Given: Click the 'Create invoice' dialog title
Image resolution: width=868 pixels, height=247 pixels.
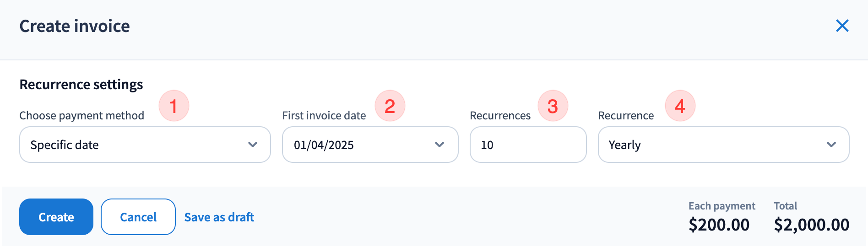Looking at the screenshot, I should coord(75,26).
